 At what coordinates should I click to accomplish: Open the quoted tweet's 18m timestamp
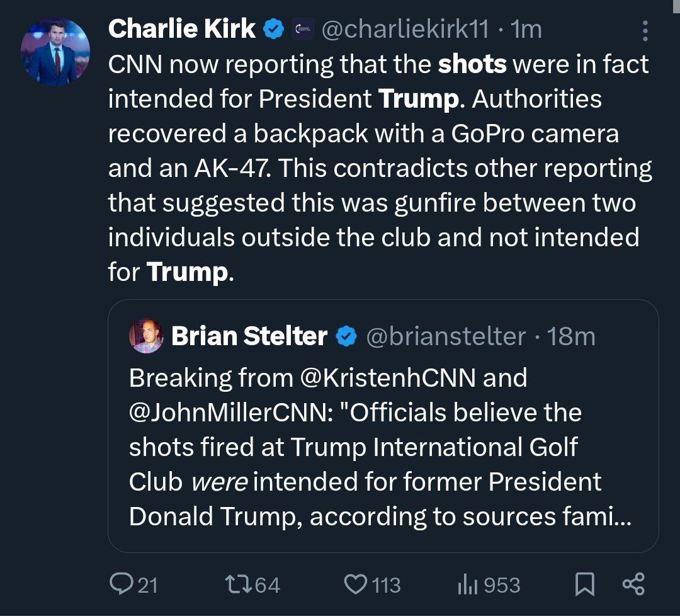pyautogui.click(x=571, y=336)
